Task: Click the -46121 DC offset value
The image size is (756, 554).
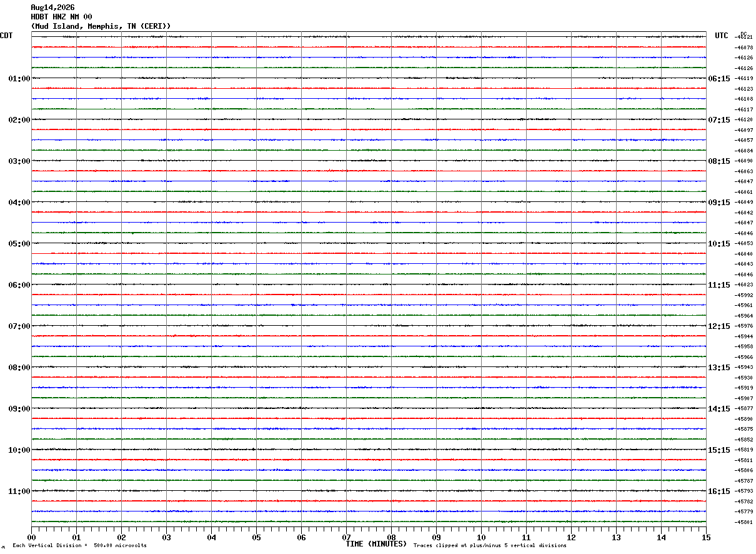Action: click(744, 38)
